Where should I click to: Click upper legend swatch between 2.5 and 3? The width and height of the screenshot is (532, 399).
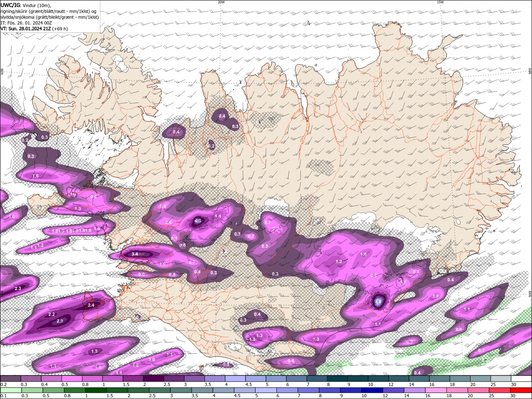point(174,379)
